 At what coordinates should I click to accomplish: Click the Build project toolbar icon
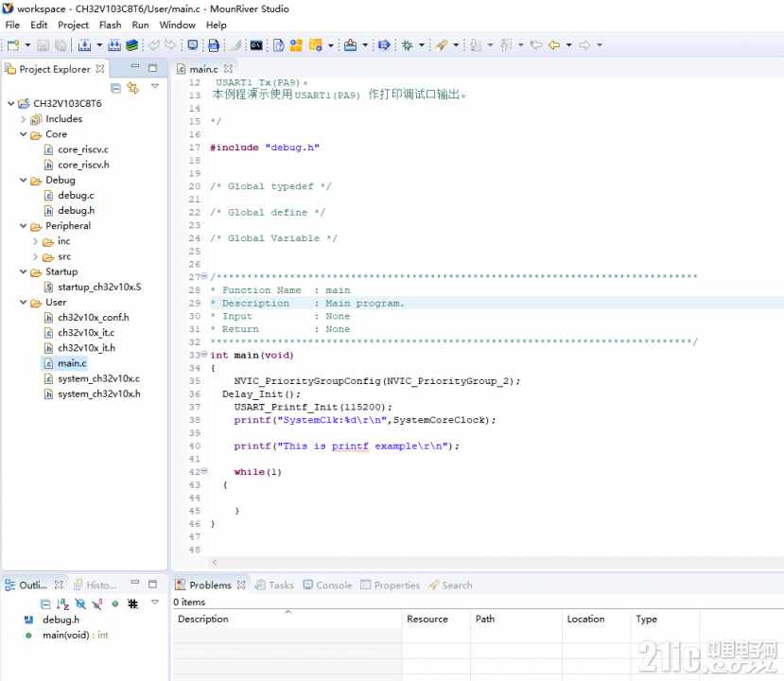[84, 45]
